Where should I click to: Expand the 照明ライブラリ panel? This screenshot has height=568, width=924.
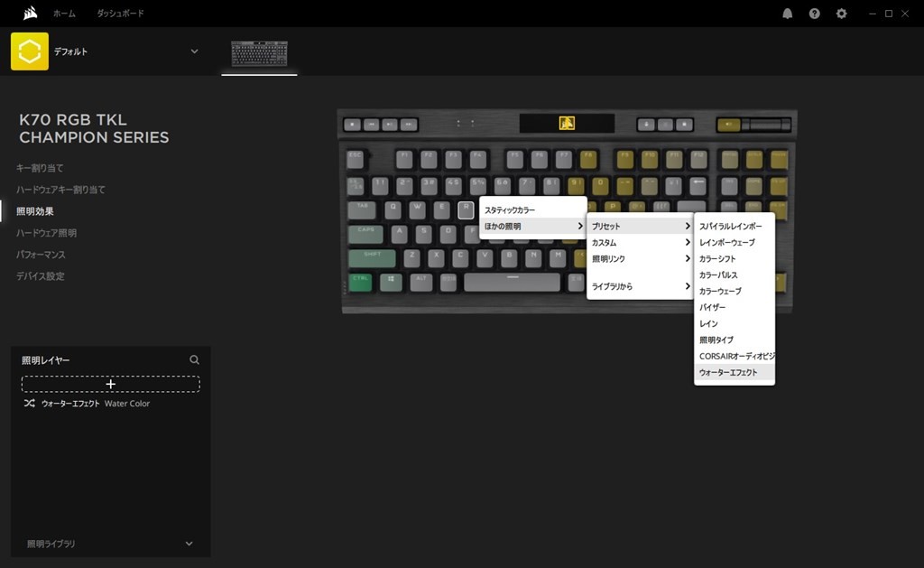pos(189,544)
